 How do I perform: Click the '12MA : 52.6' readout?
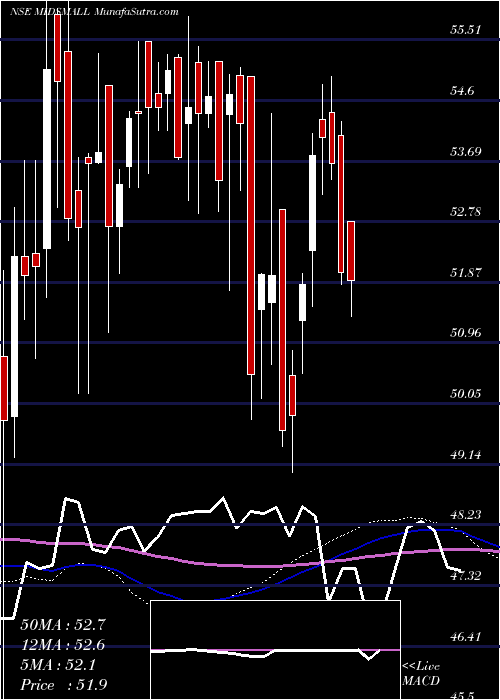[x=63, y=645]
